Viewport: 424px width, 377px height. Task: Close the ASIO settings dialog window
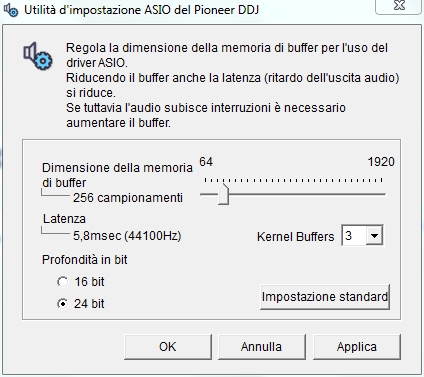pos(399,6)
